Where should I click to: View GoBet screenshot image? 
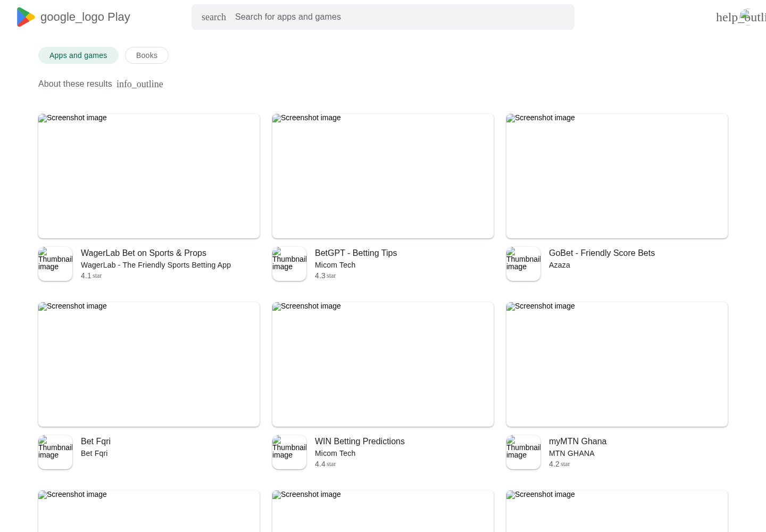coord(617,176)
